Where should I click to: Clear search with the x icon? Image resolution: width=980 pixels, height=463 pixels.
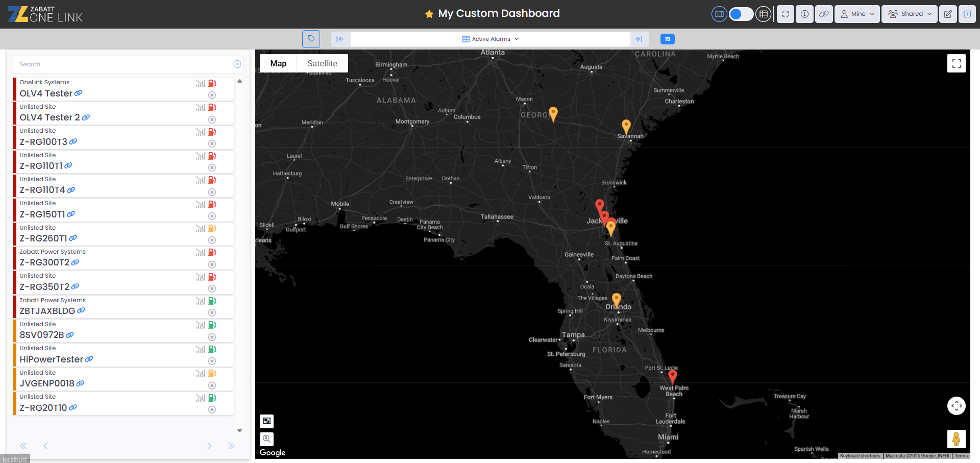[237, 64]
